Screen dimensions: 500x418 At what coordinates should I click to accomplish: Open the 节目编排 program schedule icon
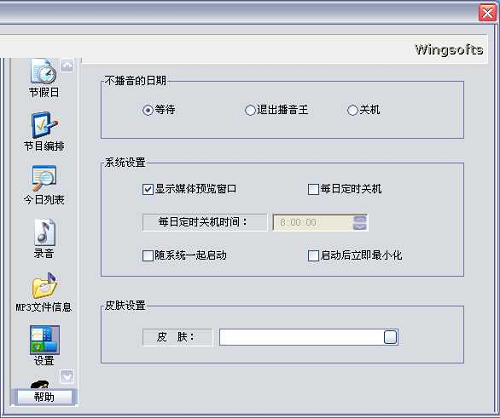pos(44,125)
